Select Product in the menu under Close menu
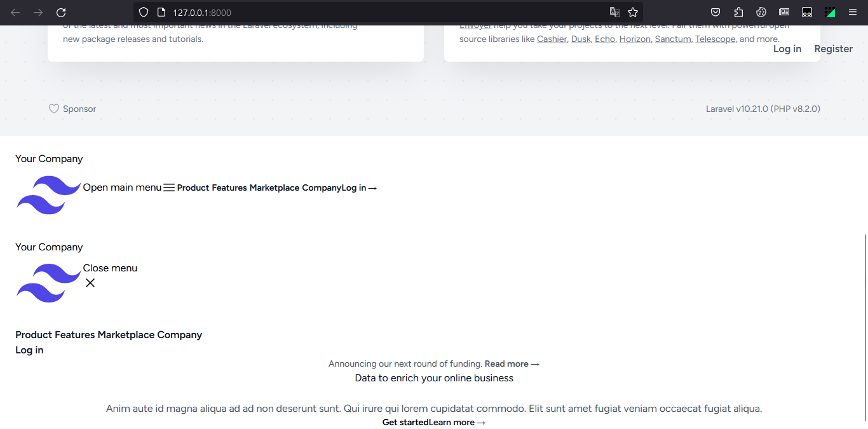 pyautogui.click(x=34, y=335)
